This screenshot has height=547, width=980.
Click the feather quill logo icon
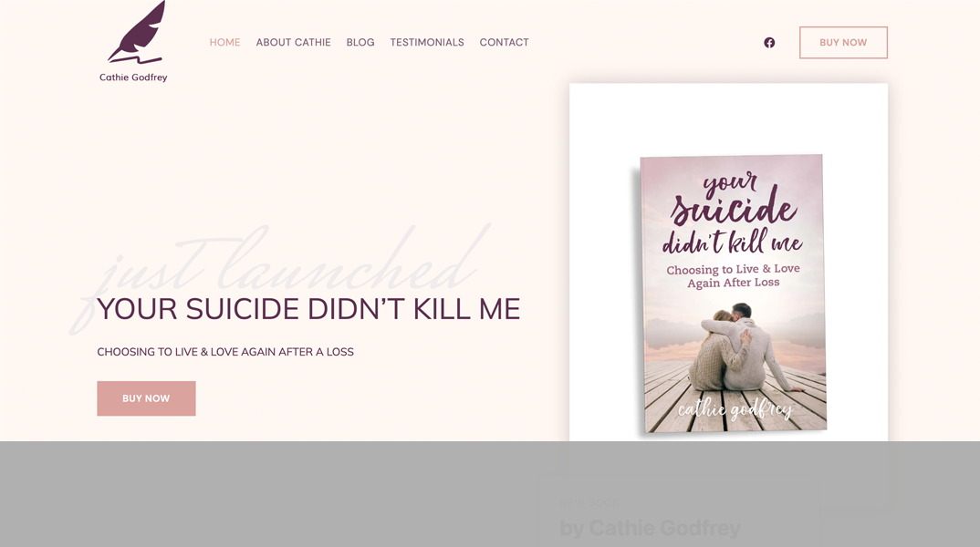pyautogui.click(x=137, y=33)
